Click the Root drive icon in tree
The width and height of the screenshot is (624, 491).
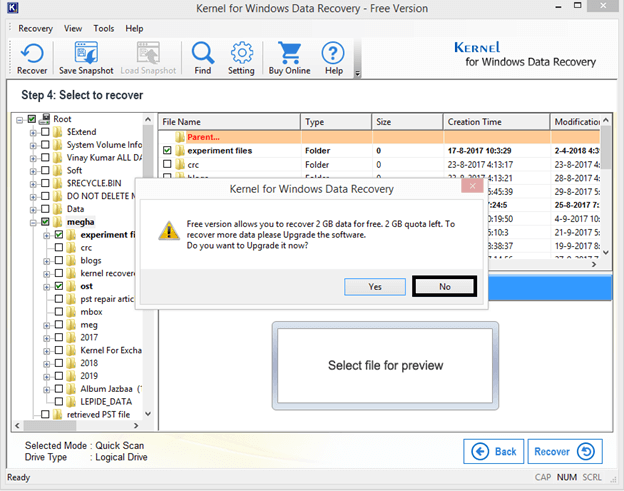click(x=45, y=119)
